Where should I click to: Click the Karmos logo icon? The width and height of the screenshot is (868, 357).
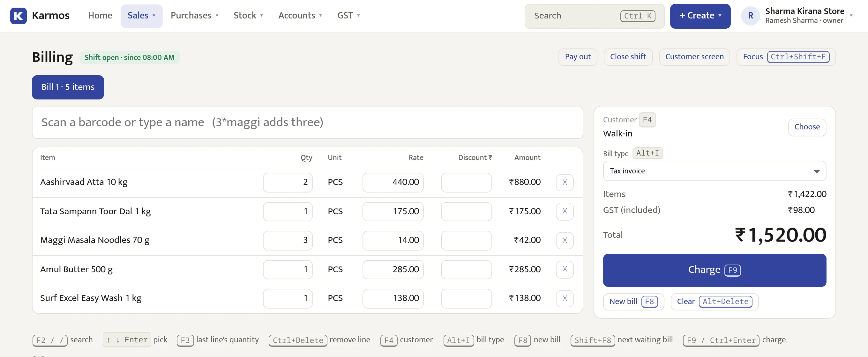pos(18,16)
